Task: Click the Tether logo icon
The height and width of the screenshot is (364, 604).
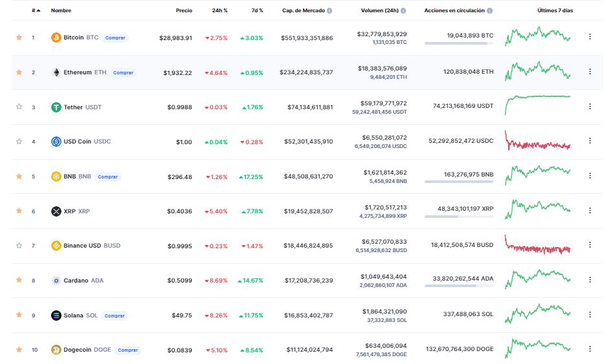Action: [56, 107]
